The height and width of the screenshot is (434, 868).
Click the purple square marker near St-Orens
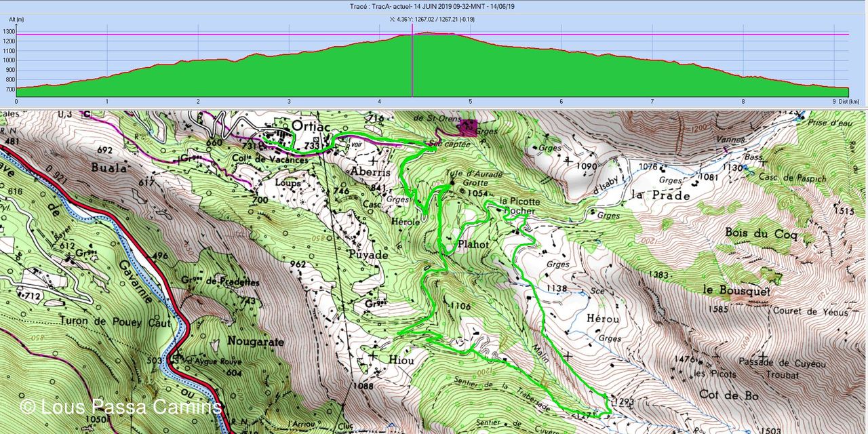467,127
